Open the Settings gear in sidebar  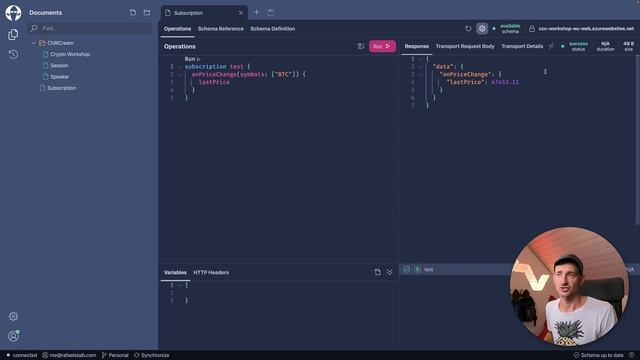pyautogui.click(x=13, y=316)
